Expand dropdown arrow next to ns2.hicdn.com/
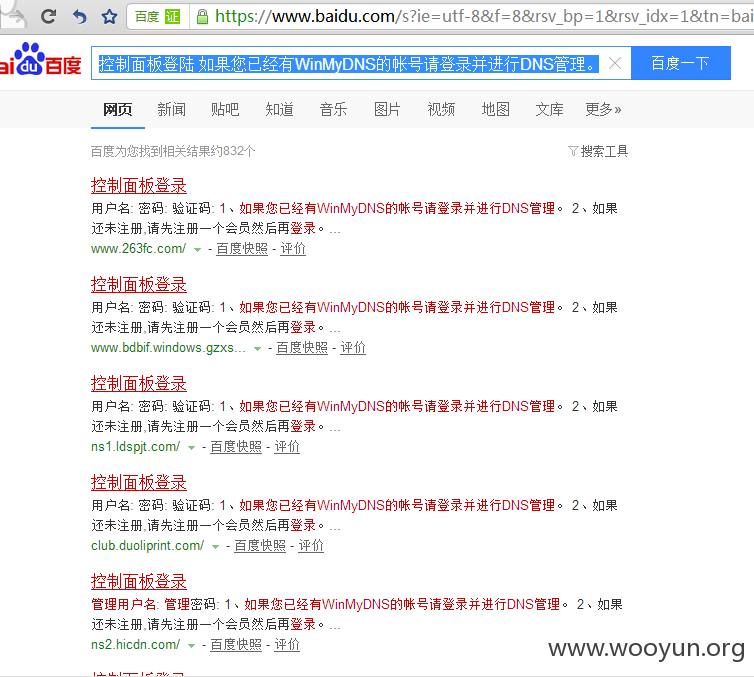Screen dimensions: 754x677 pos(191,646)
